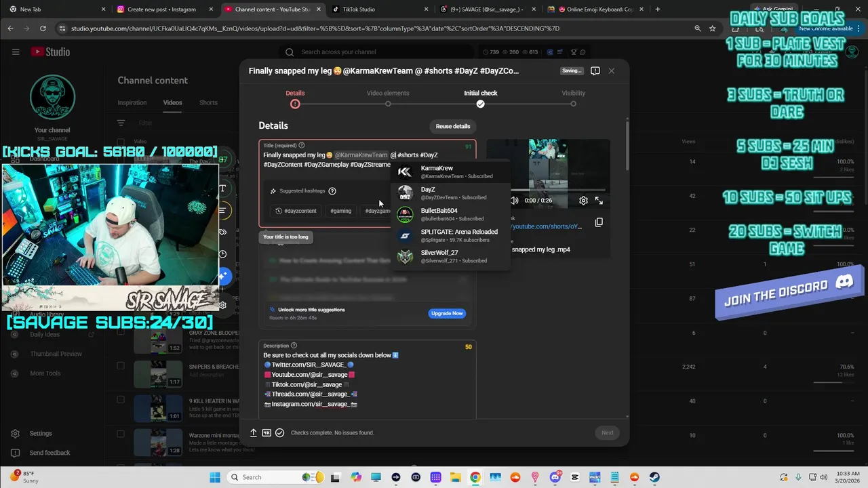Go to the Visibility step
Viewport: 868px width, 488px height.
click(573, 99)
